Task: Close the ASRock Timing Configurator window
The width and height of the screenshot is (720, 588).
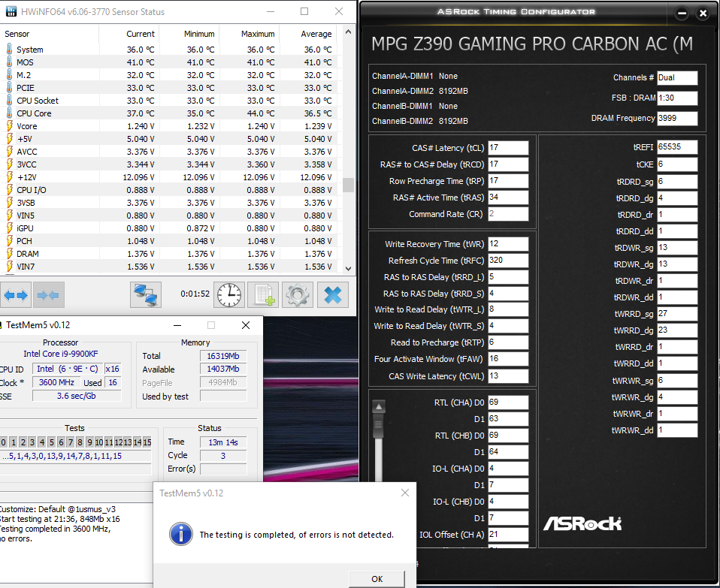Action: pyautogui.click(x=703, y=14)
